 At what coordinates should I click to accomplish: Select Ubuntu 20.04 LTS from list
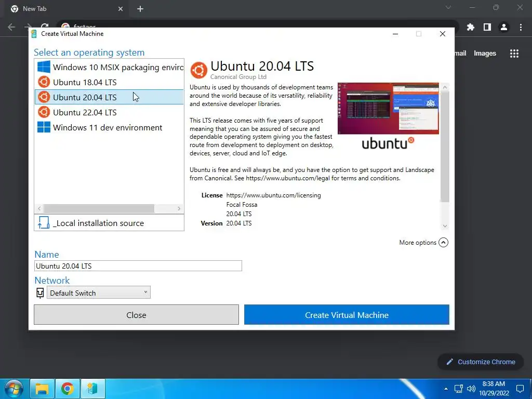pyautogui.click(x=109, y=97)
